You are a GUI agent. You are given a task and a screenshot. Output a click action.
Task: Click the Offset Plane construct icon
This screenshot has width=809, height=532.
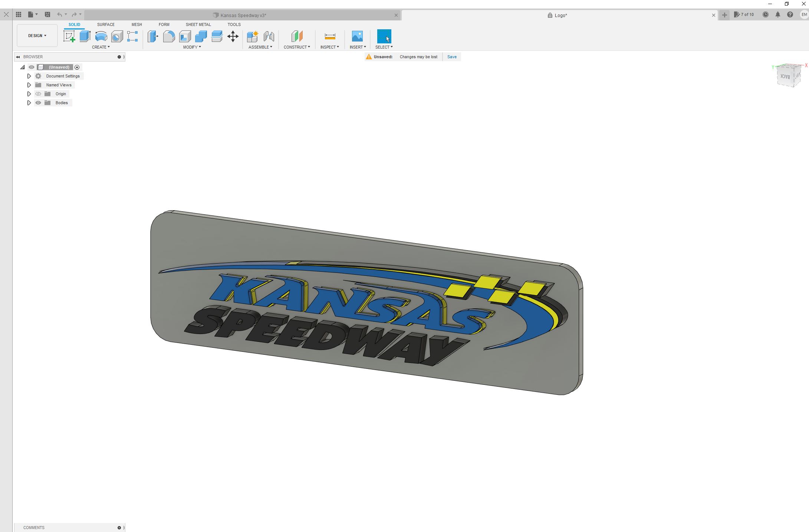[x=297, y=36]
